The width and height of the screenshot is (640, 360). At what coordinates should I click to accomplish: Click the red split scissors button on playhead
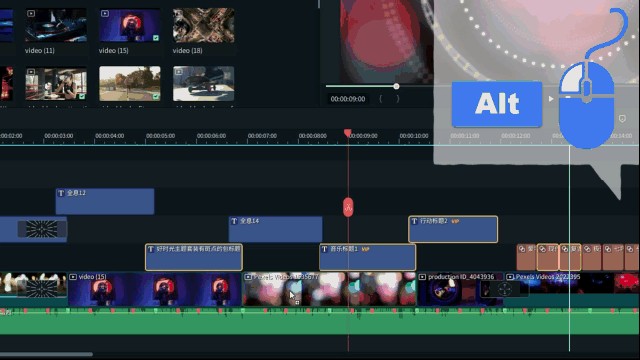pos(348,207)
